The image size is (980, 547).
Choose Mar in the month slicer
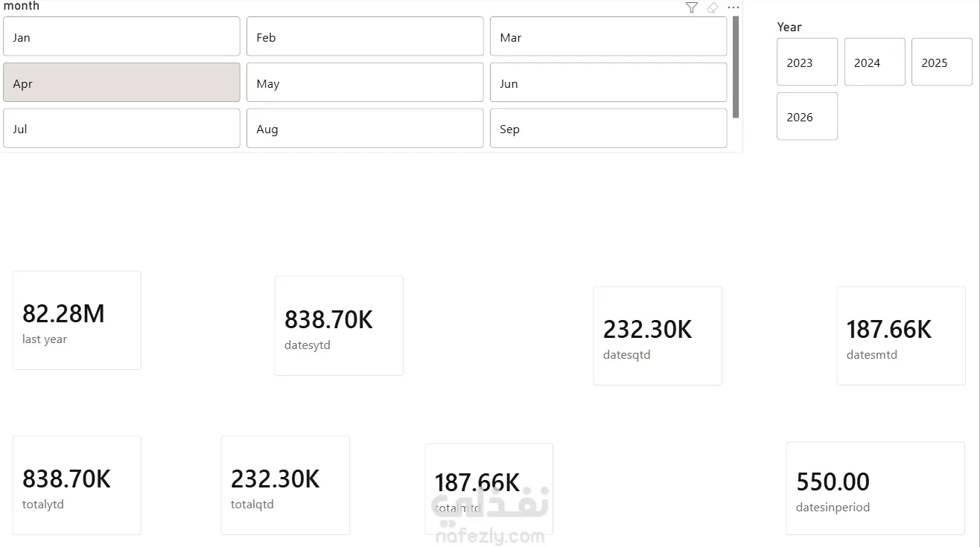tap(608, 36)
